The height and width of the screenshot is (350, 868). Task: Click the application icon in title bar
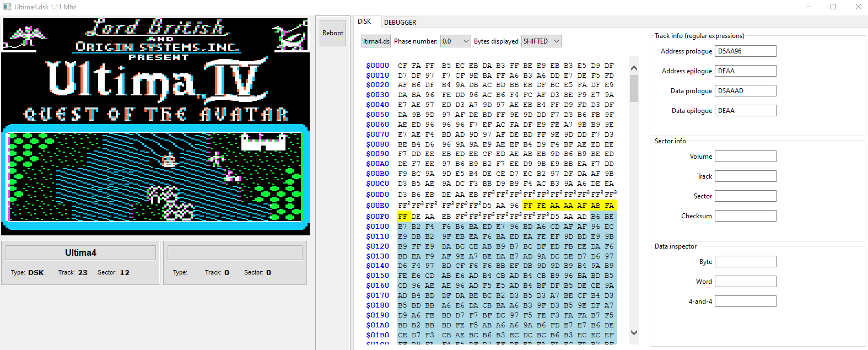[x=7, y=7]
